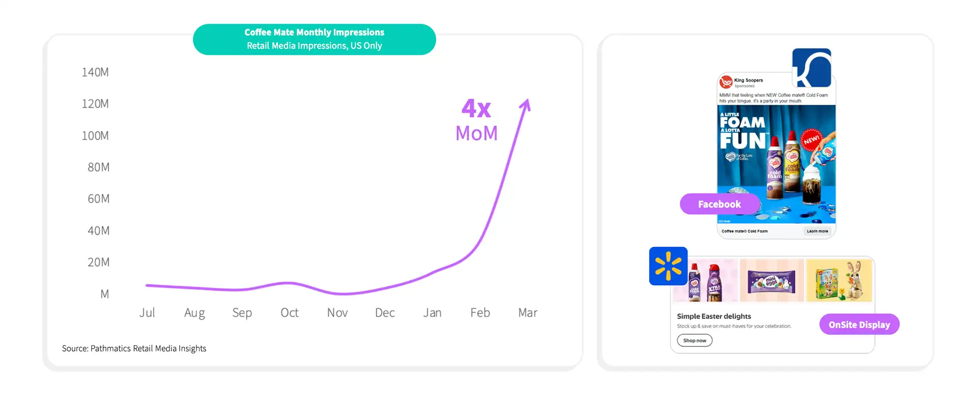Click the 4x MoM annotation
Viewport: 980px width, 396px height.
pos(477,120)
